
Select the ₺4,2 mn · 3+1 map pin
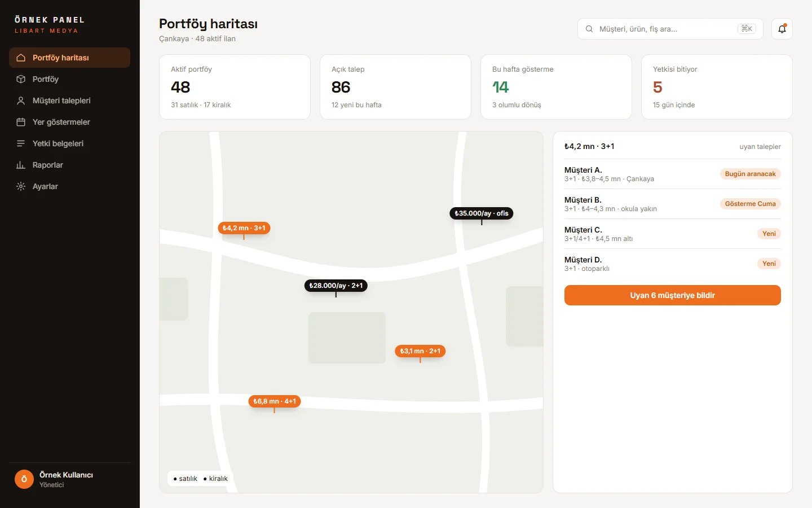click(x=244, y=228)
